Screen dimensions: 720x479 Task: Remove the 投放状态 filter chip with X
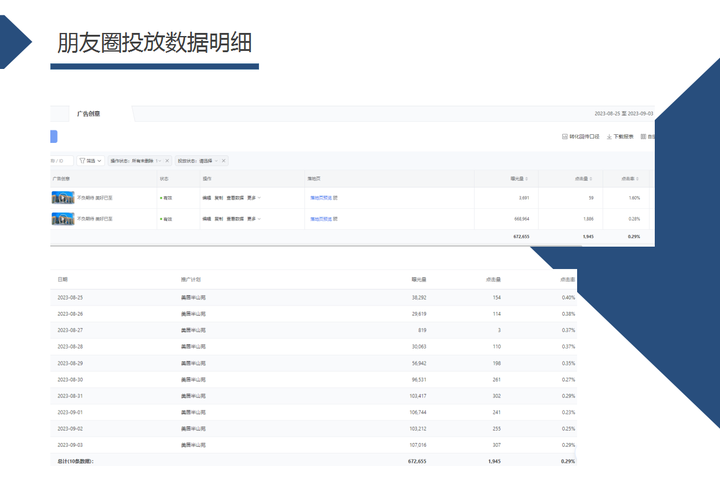click(x=224, y=160)
